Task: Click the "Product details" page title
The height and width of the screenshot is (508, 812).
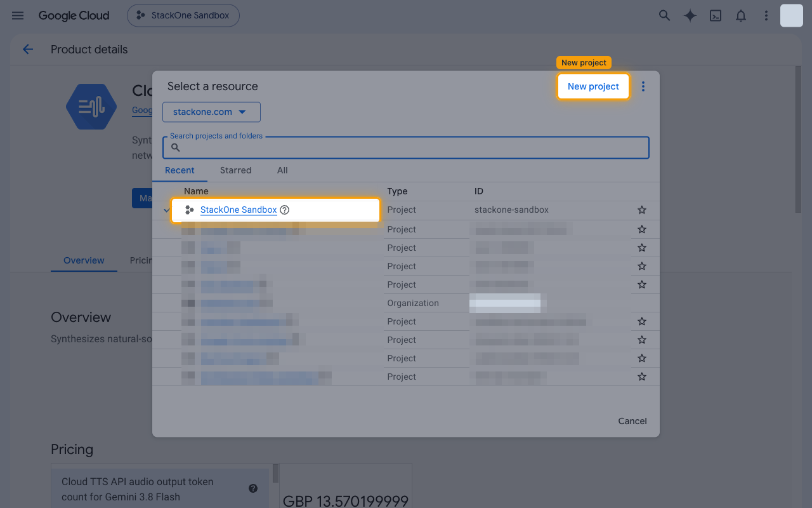Action: pos(89,50)
